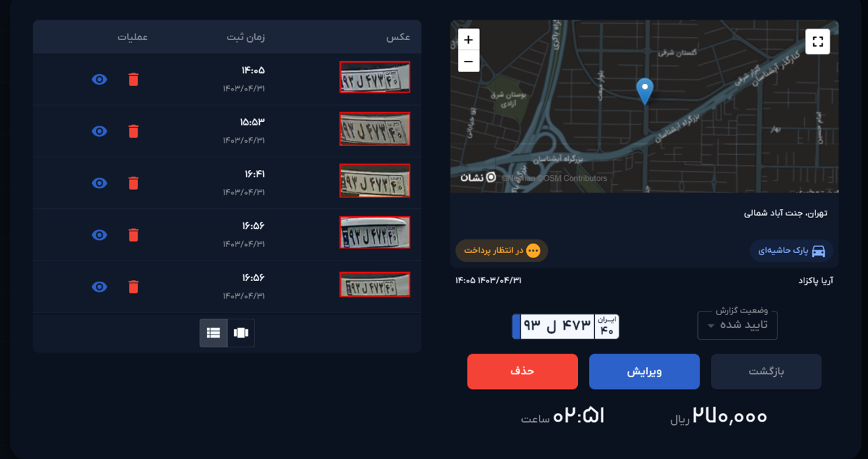Click the dropdown arrow beside تایید شده

click(711, 326)
